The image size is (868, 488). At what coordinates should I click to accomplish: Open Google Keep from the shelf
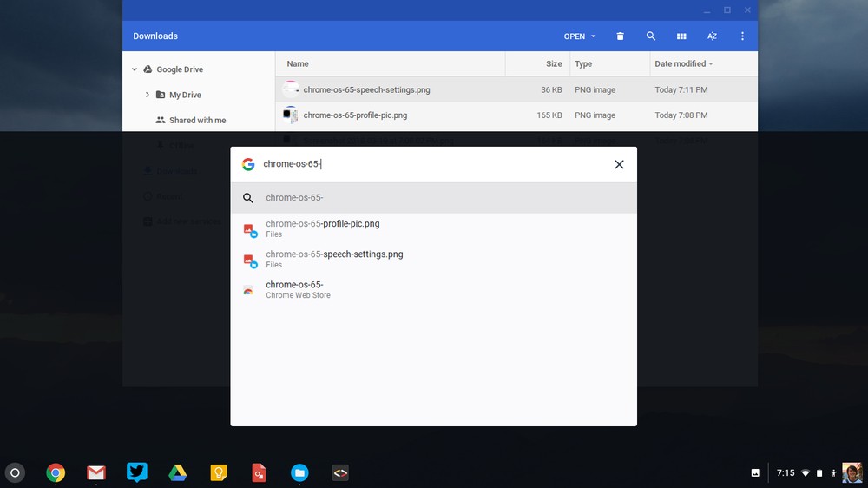219,472
